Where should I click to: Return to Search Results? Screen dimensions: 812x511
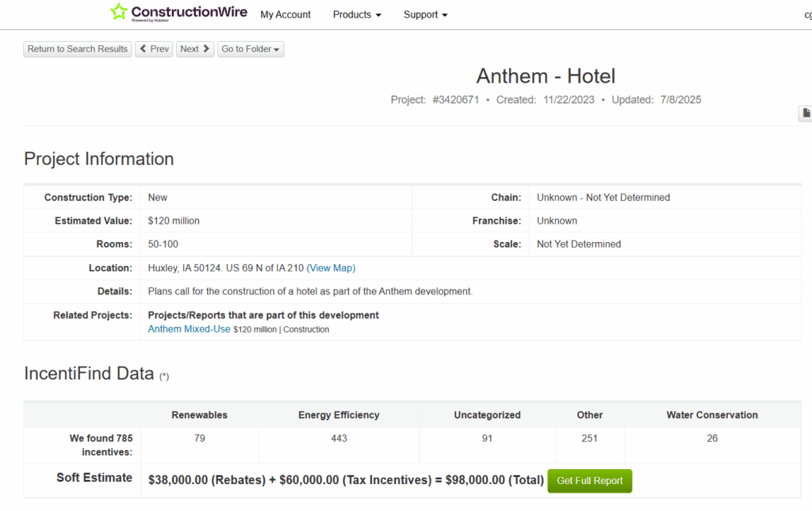point(78,49)
